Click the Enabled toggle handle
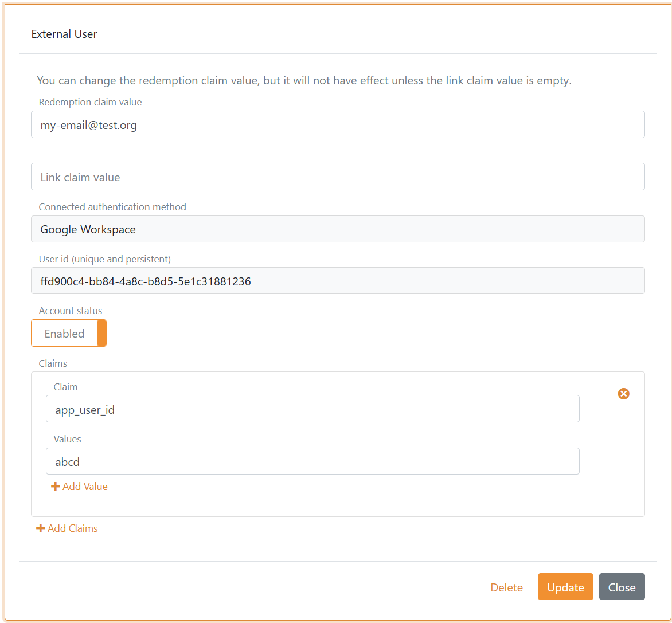The image size is (672, 623). (x=101, y=333)
